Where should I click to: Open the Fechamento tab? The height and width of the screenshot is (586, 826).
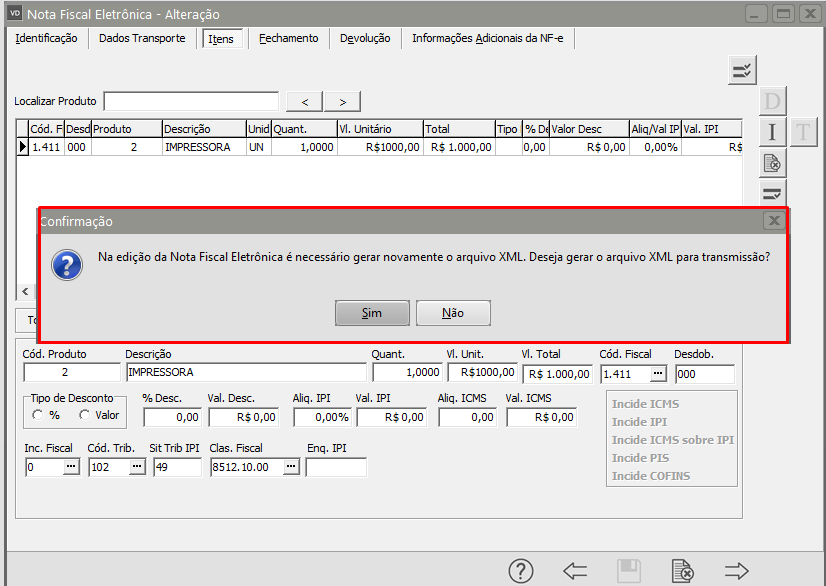pyautogui.click(x=288, y=38)
